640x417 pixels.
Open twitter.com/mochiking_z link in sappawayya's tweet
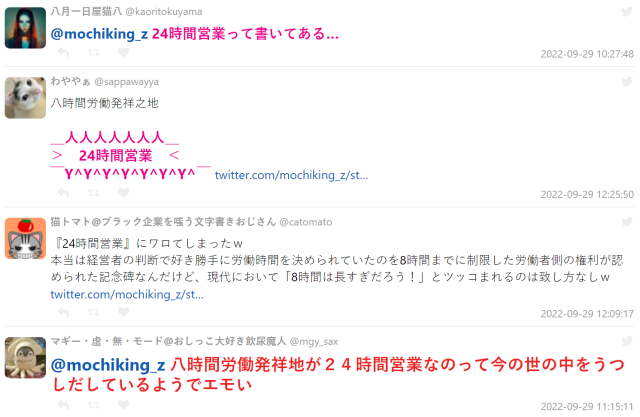pos(291,175)
